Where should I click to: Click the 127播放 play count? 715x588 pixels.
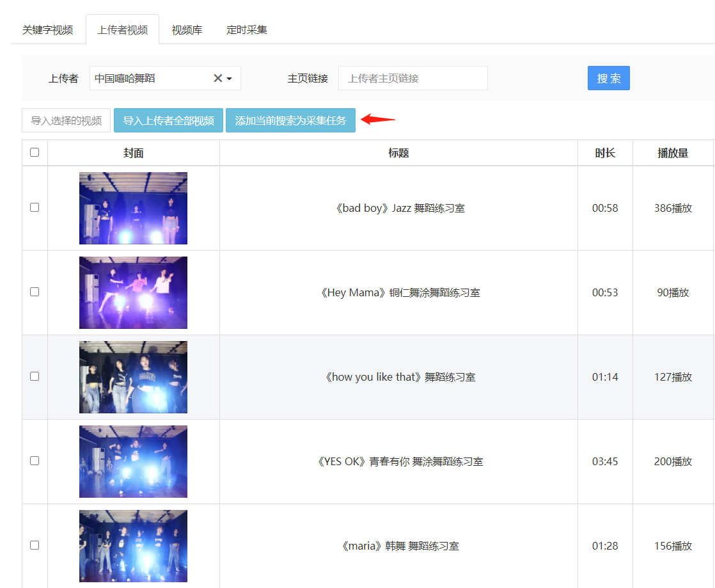click(673, 377)
